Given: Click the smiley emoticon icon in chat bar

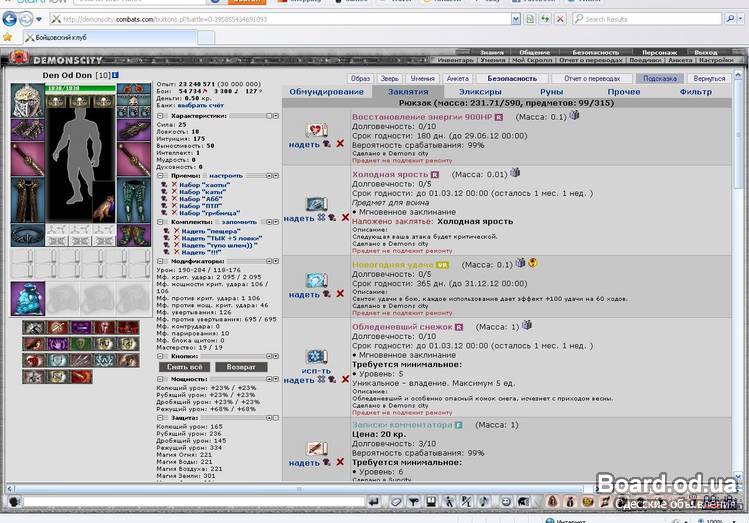Looking at the screenshot, I should 506,502.
